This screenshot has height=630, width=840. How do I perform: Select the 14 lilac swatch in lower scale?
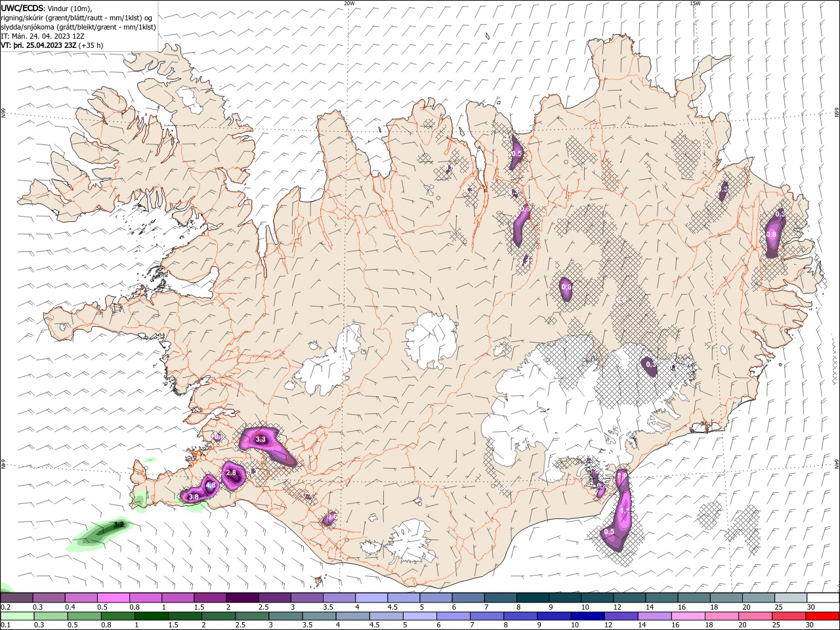coord(655,616)
